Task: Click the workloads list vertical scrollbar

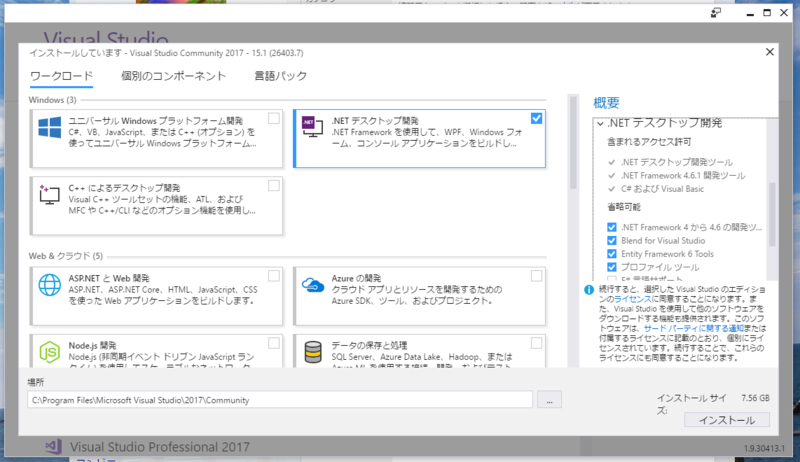Action: [573, 143]
